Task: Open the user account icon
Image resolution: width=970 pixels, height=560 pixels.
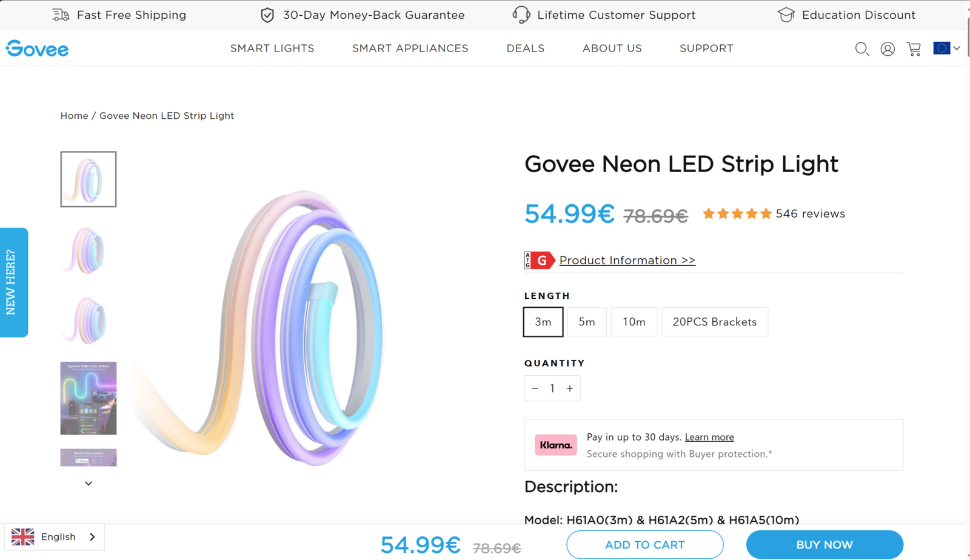Action: (x=888, y=49)
